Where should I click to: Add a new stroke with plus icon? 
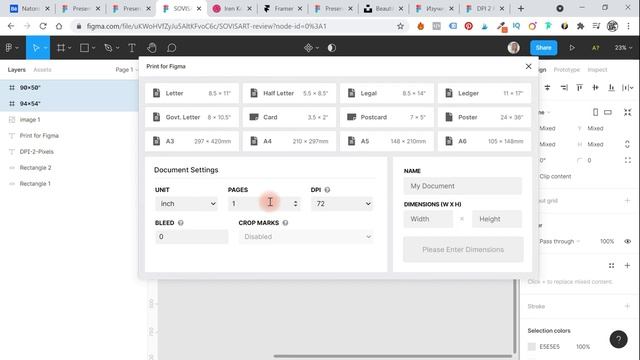[x=627, y=306]
